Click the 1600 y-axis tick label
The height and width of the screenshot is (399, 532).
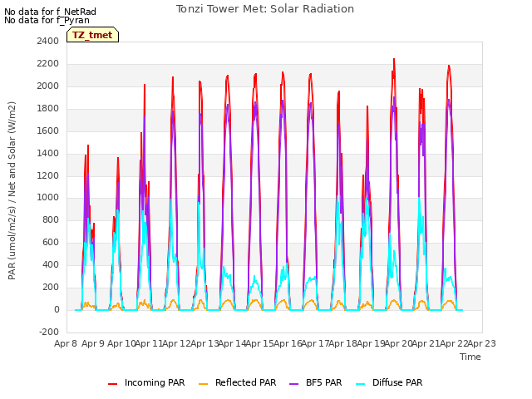[47, 131]
